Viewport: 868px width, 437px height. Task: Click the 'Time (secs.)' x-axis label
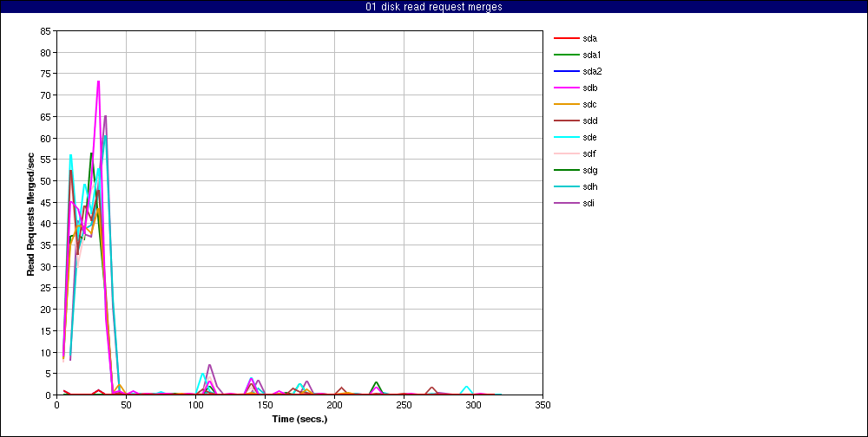pyautogui.click(x=299, y=419)
